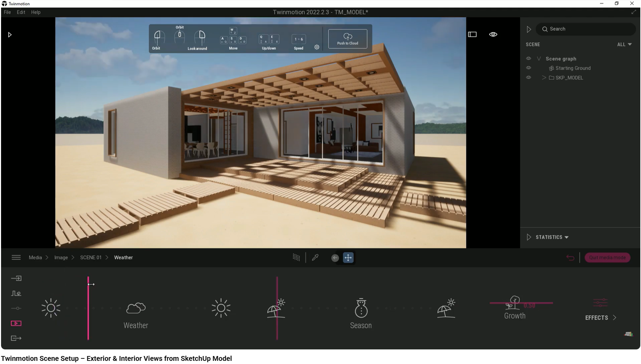
Task: Open the Export icon in left sidebar
Action: point(16,338)
